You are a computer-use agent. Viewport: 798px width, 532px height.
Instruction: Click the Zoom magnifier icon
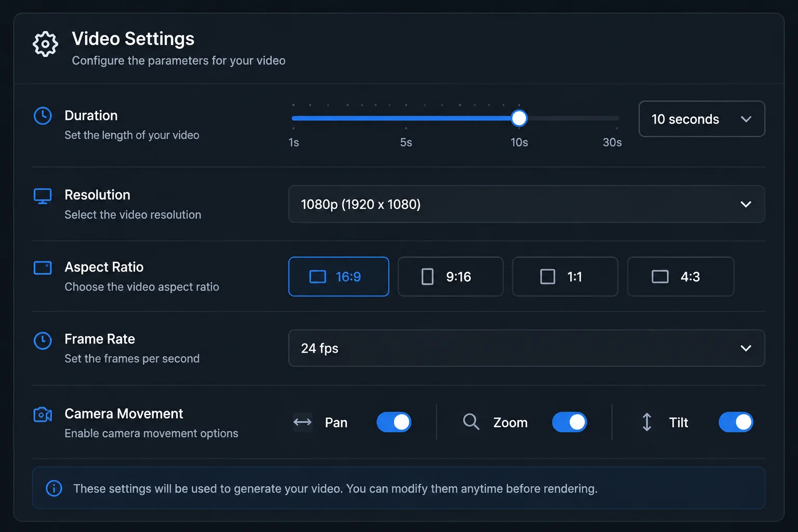(471, 422)
